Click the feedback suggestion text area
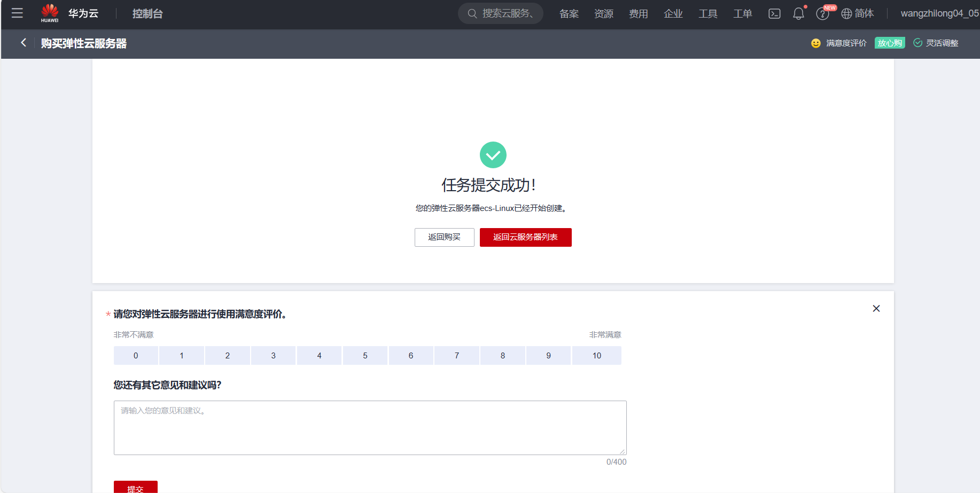This screenshot has width=980, height=493. 370,427
